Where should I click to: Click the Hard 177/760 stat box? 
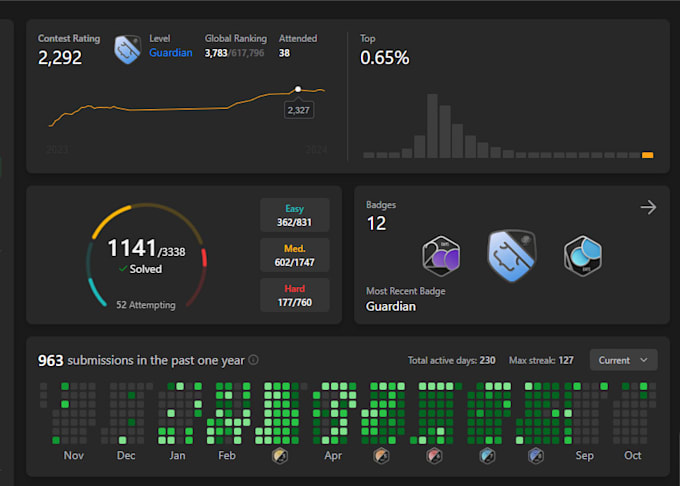click(294, 295)
